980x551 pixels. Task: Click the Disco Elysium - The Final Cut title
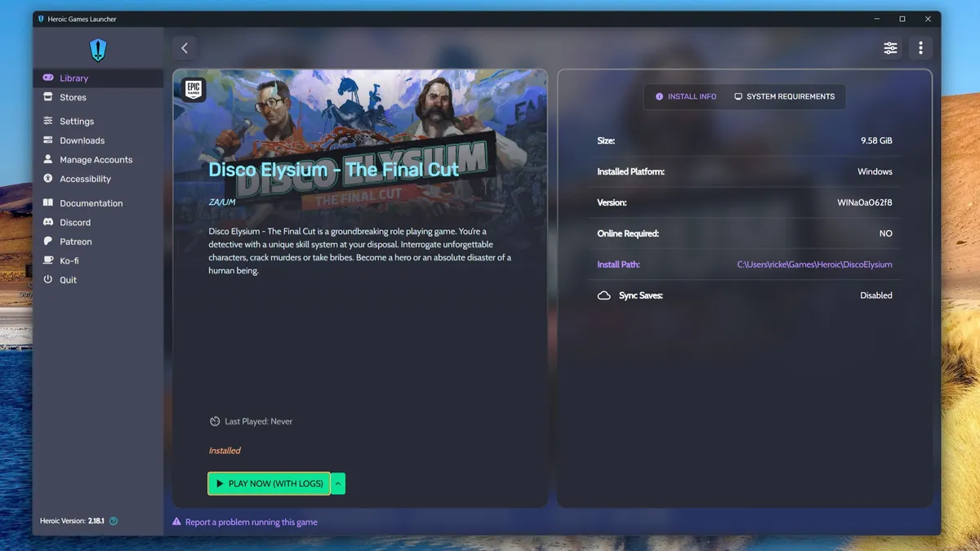click(334, 169)
